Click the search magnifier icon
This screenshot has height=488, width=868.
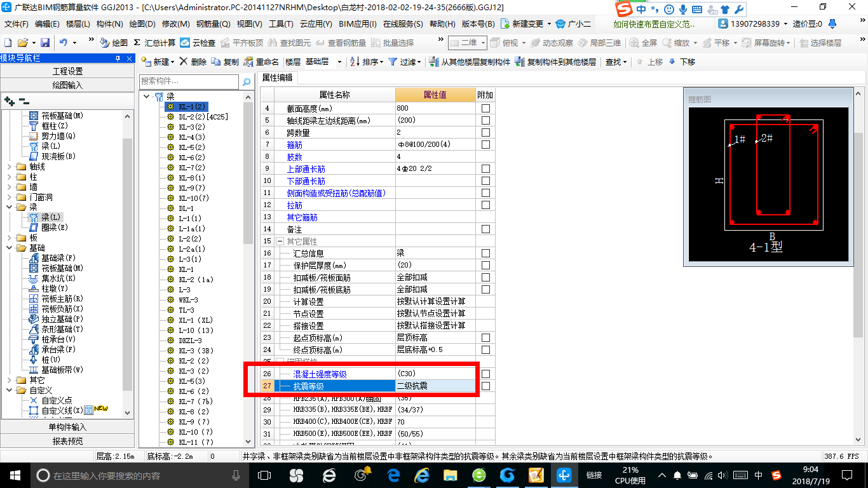247,82
